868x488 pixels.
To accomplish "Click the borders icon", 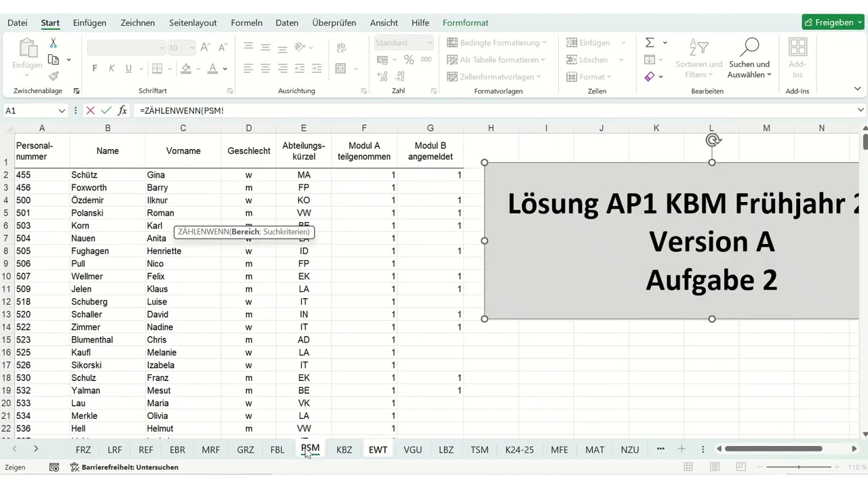I will 157,68.
